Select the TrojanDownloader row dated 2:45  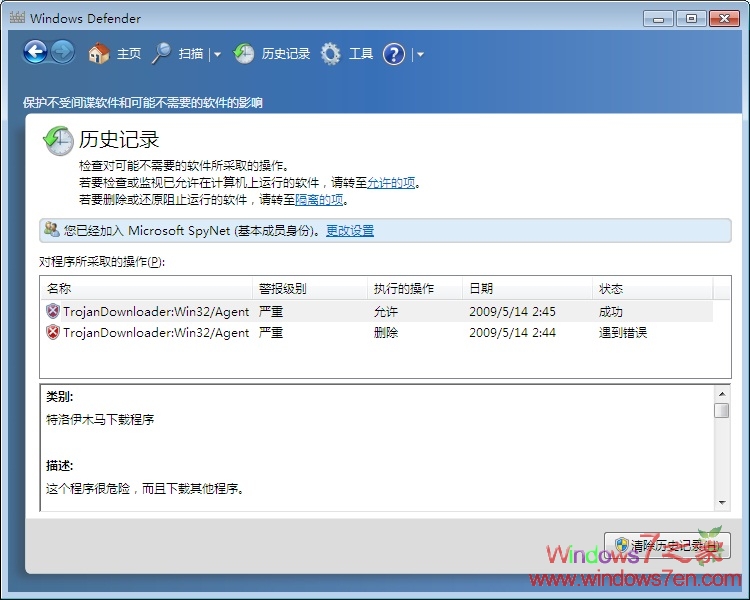[x=377, y=311]
